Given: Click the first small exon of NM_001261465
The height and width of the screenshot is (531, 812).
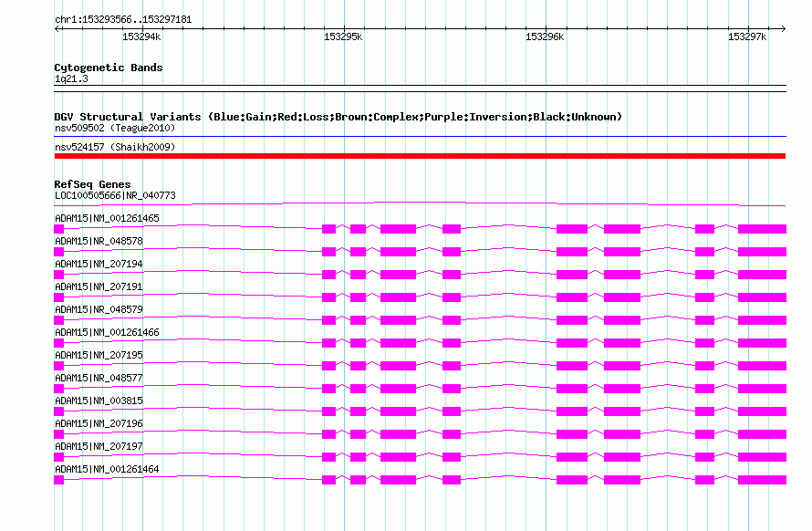Looking at the screenshot, I should [x=59, y=229].
